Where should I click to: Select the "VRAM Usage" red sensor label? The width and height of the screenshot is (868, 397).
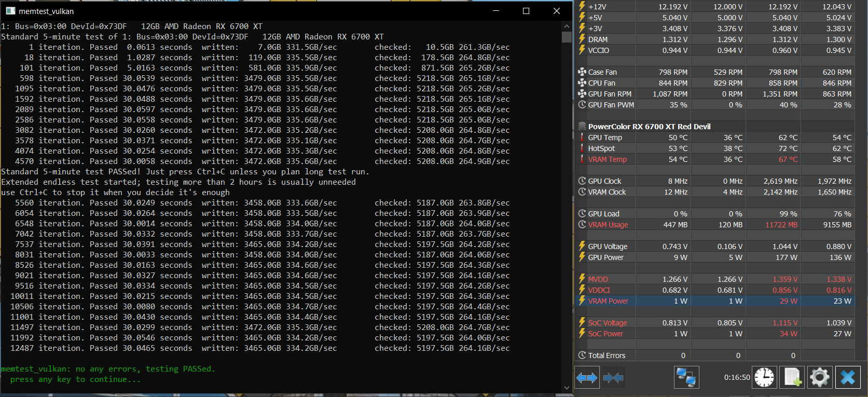pyautogui.click(x=608, y=225)
